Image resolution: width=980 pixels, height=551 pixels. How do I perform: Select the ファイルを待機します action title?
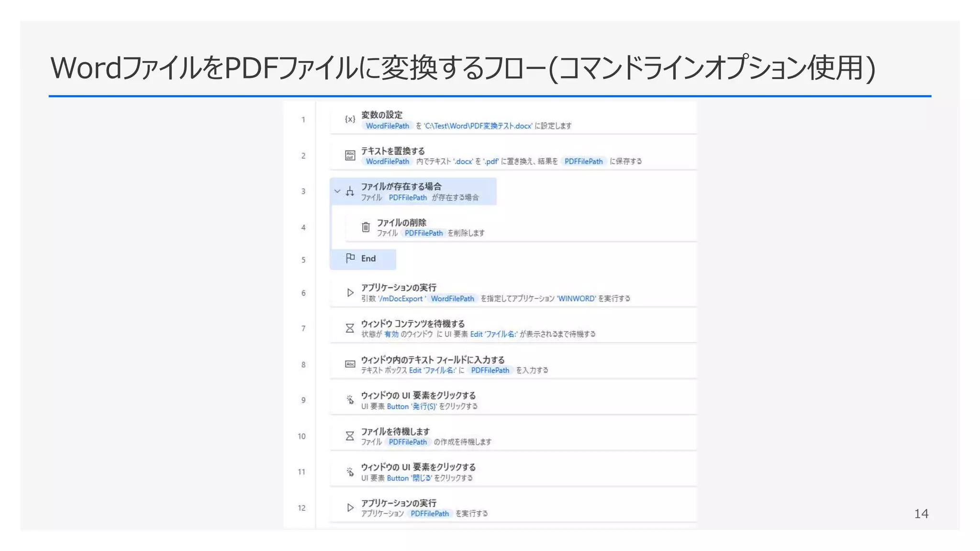coord(395,431)
